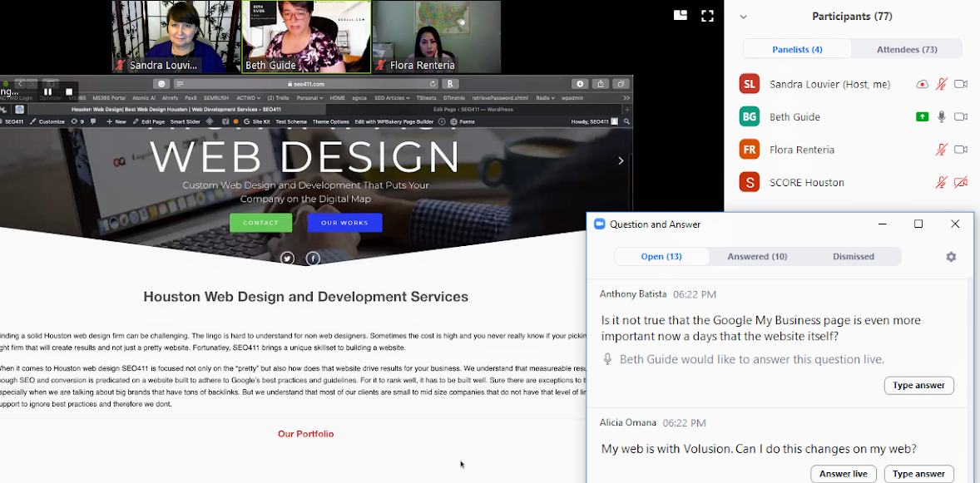Open Q&A settings gear
The width and height of the screenshot is (980, 483).
click(x=951, y=257)
